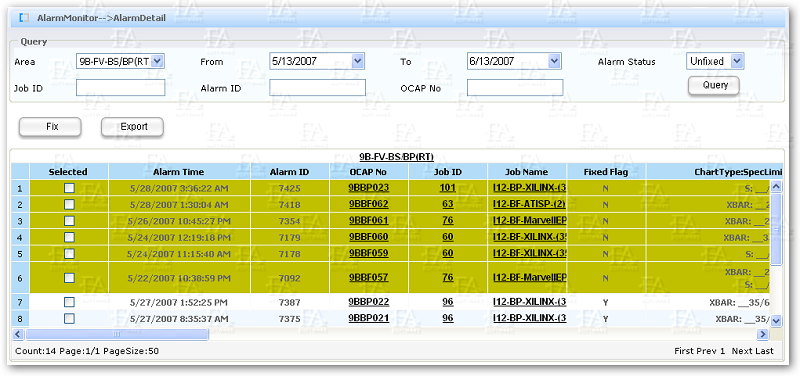Open OCAP link 9BBF061
Image resolution: width=800 pixels, height=376 pixels.
(x=369, y=220)
